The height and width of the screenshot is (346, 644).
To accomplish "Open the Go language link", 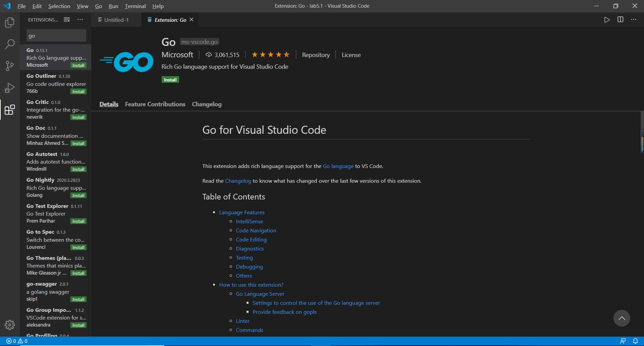I will pyautogui.click(x=338, y=166).
